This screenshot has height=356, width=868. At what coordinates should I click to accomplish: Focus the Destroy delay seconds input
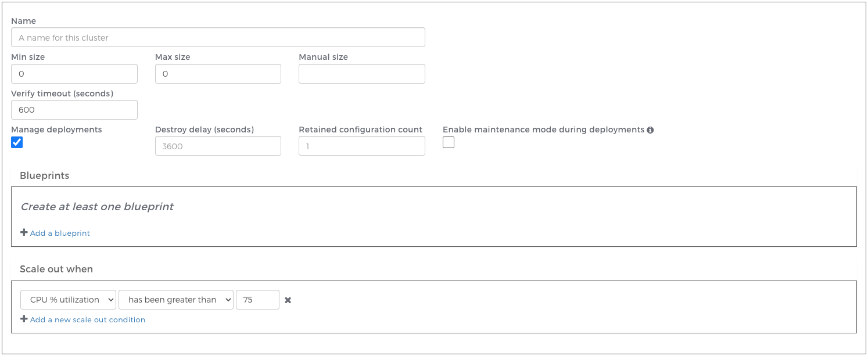[x=218, y=146]
